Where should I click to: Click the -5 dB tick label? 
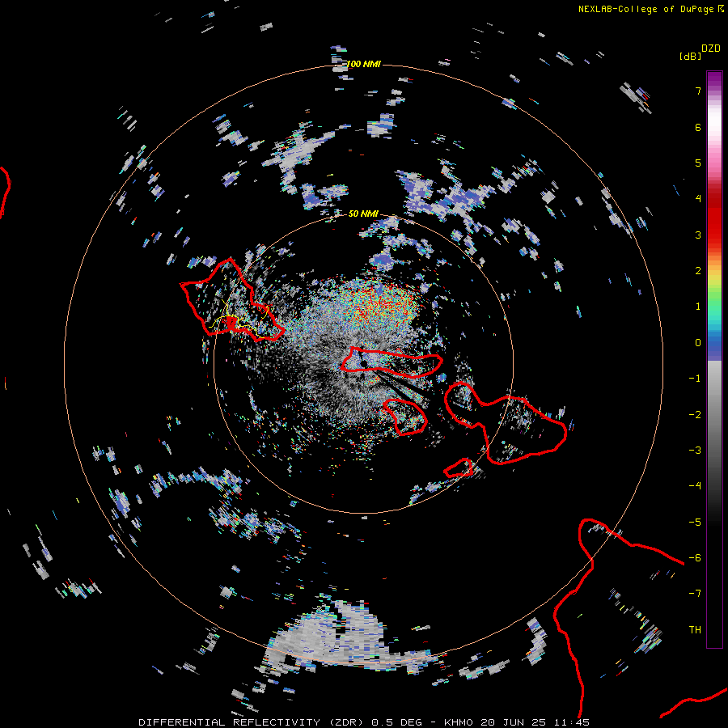[695, 523]
